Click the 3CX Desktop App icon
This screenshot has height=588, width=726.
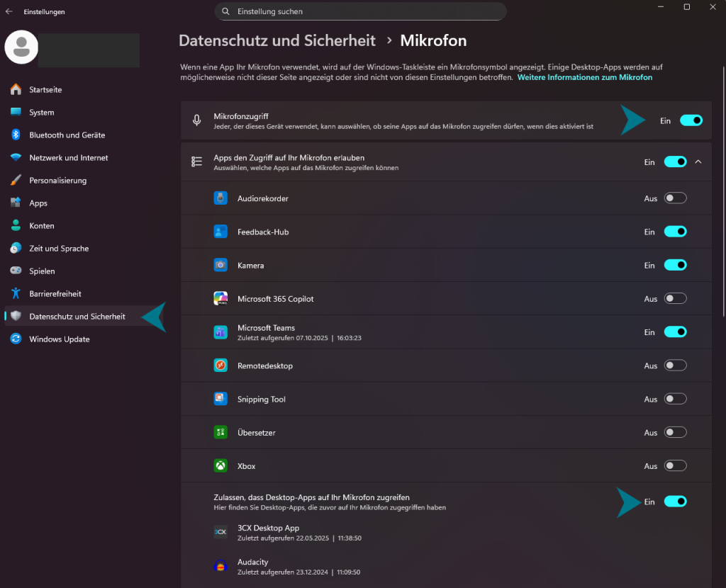(220, 531)
